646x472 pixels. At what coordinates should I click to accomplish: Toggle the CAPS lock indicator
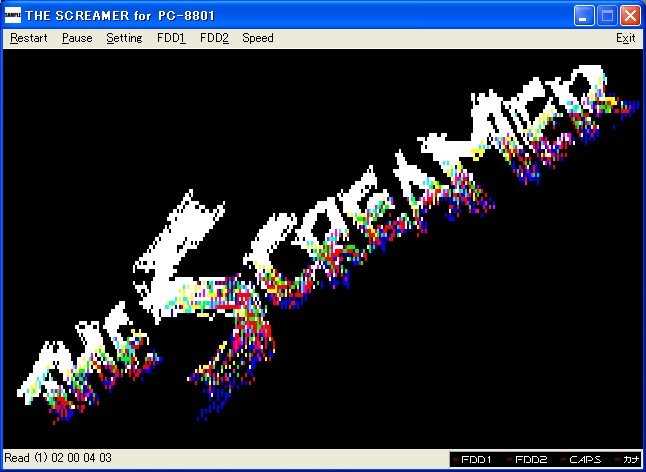tap(585, 460)
